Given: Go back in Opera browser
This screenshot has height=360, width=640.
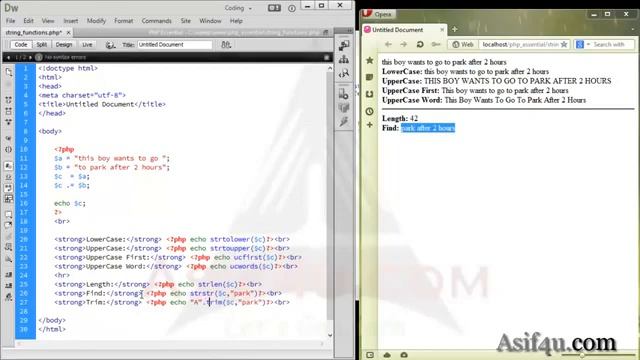Looking at the screenshot, I should (x=388, y=44).
